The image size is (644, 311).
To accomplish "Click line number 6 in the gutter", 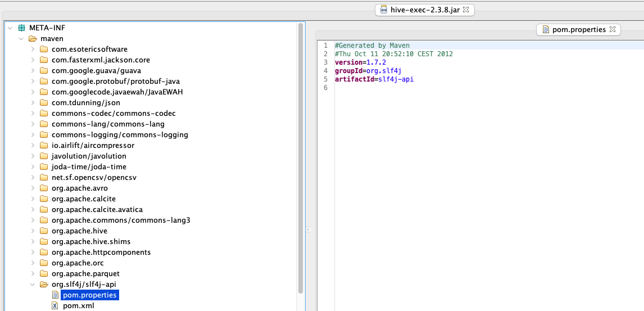I will pos(326,88).
